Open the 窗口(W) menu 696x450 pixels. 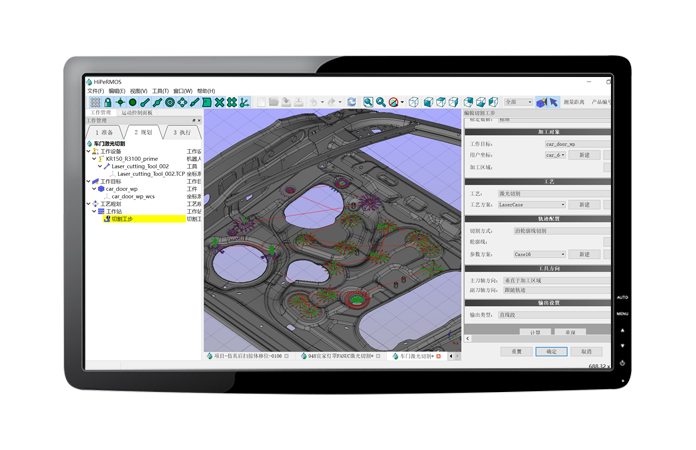tap(183, 91)
